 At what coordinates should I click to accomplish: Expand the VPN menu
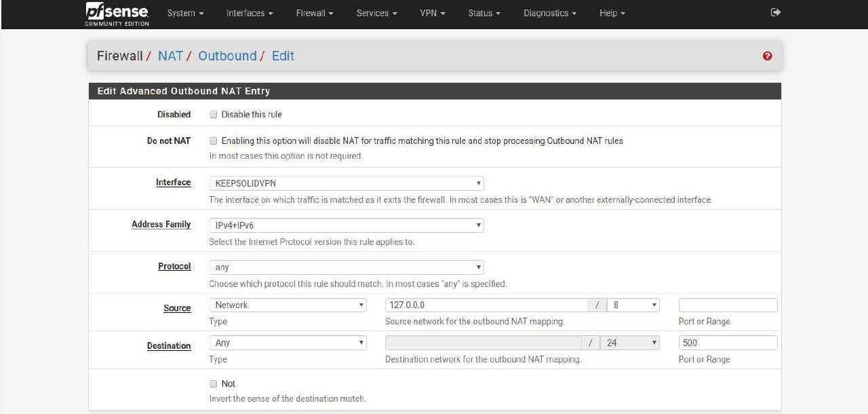[x=432, y=14]
